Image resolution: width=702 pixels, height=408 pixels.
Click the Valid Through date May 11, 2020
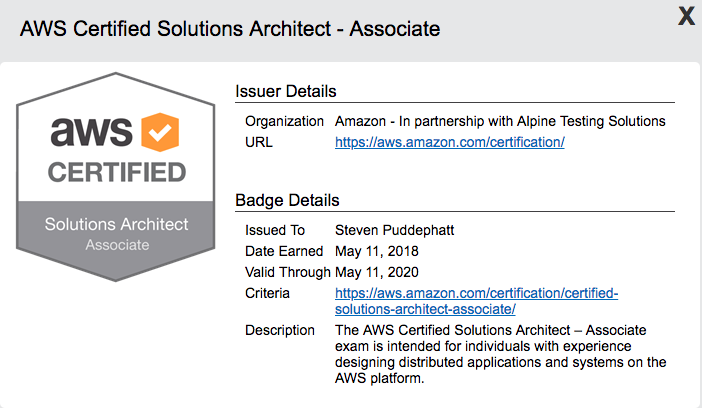(377, 272)
